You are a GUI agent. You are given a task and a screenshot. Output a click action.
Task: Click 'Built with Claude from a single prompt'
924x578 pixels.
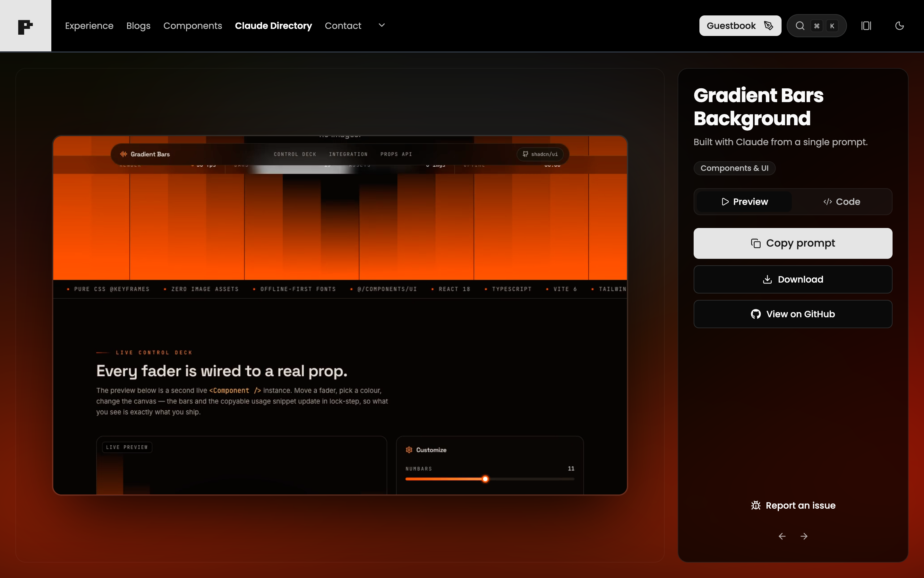(781, 142)
